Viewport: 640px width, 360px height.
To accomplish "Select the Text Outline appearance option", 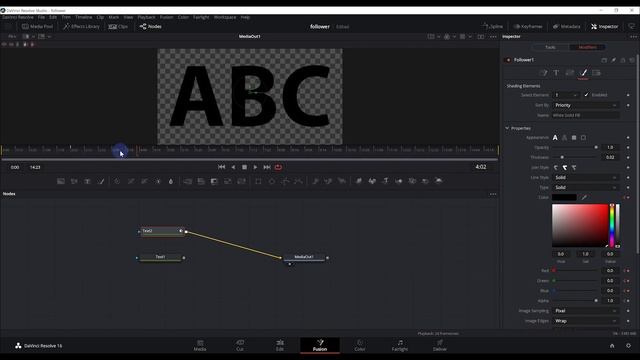I will tap(564, 138).
